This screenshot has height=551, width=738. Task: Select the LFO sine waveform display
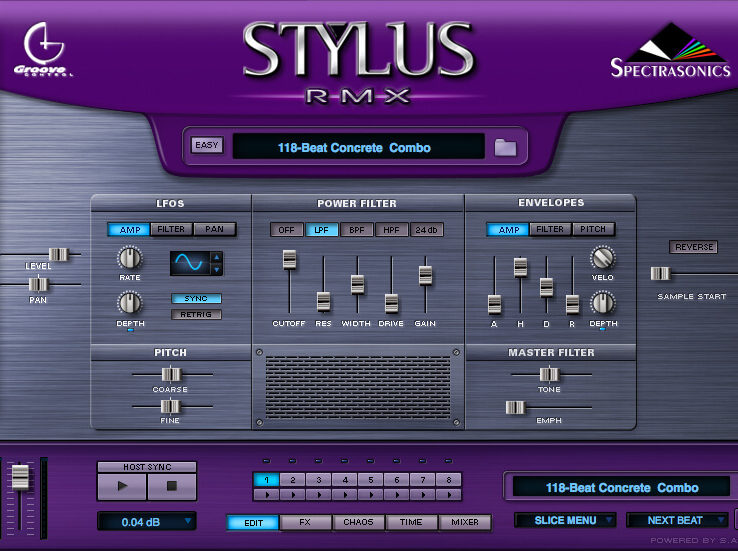190,263
